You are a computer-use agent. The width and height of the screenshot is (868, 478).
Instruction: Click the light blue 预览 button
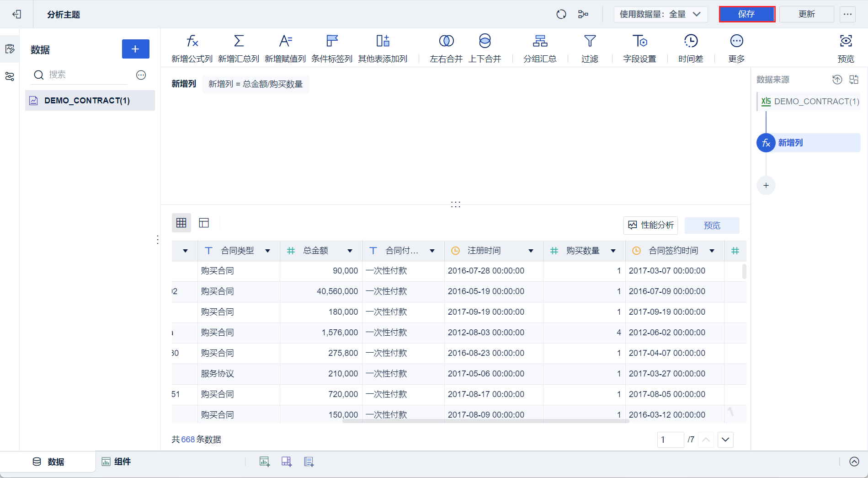click(x=712, y=225)
